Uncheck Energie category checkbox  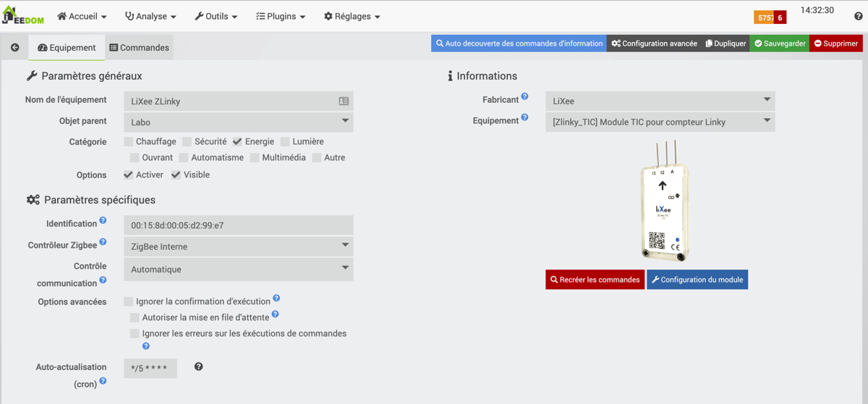[x=237, y=142]
